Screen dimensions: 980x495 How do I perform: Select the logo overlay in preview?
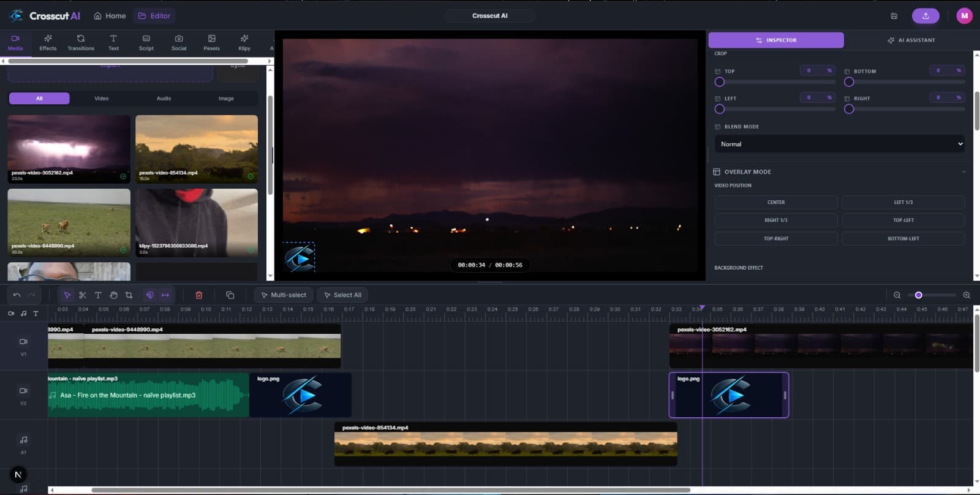tap(299, 257)
